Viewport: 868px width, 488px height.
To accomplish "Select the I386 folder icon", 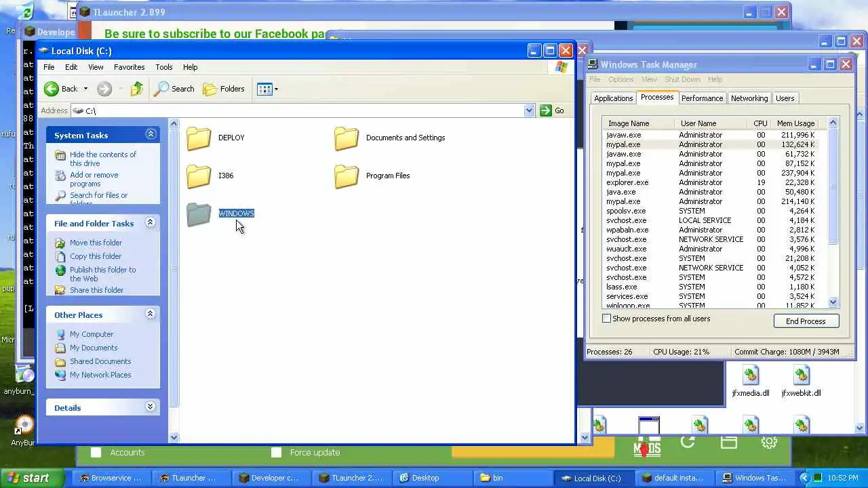I will 199,176.
